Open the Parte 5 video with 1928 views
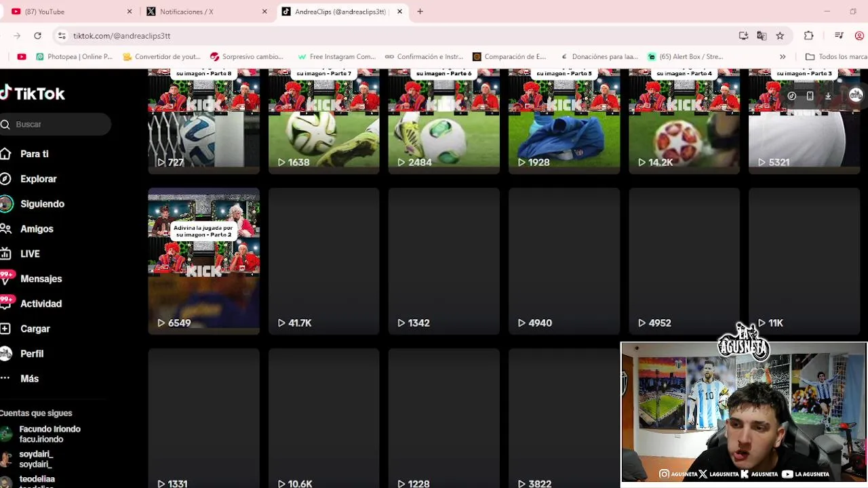The height and width of the screenshot is (488, 868). coord(564,121)
